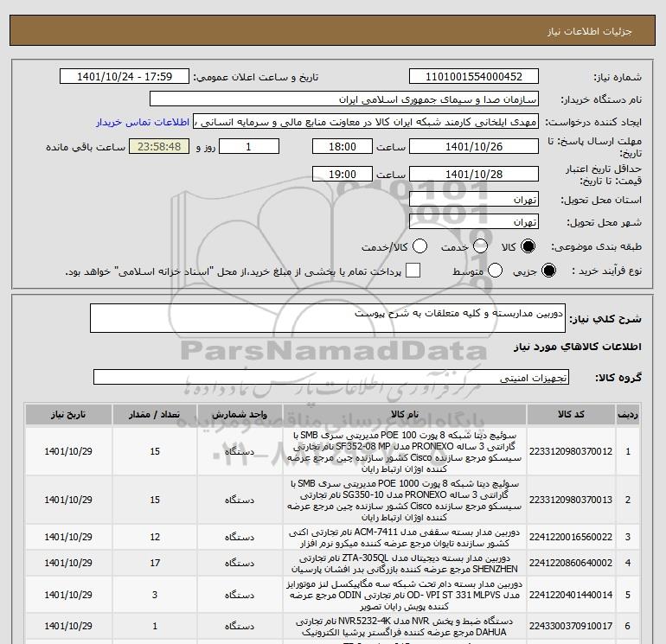Click quantity 17 in row 4
The width and height of the screenshot is (666, 644).
click(155, 563)
